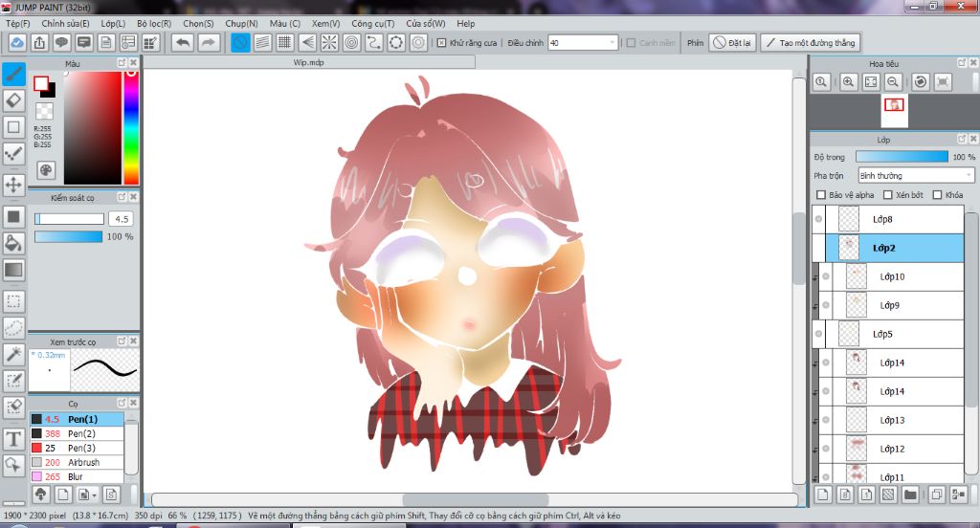
Task: Adjust the Độ trong layer opacity slider
Action: 902,157
